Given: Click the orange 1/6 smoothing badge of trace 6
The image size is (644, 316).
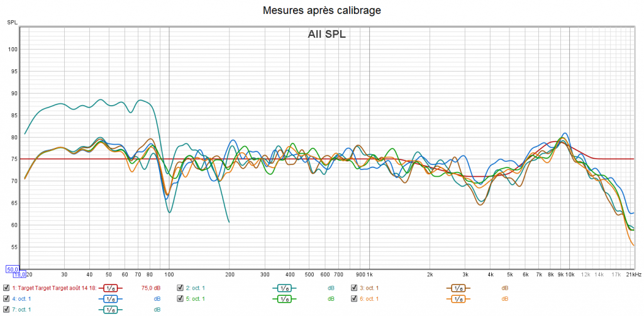Looking at the screenshot, I should click(x=458, y=298).
